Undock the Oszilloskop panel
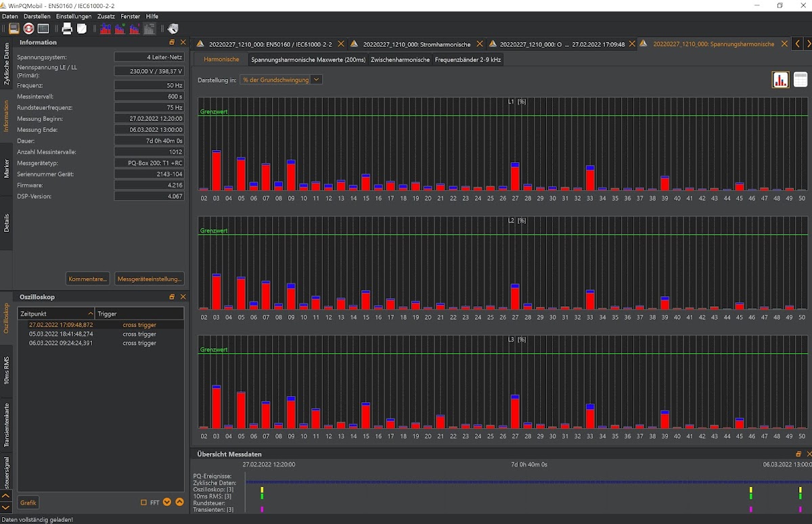This screenshot has height=524, width=812. 172,297
